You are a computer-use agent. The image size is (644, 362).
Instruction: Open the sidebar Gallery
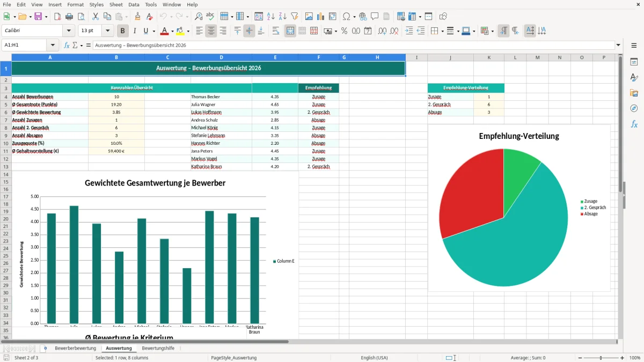[634, 93]
